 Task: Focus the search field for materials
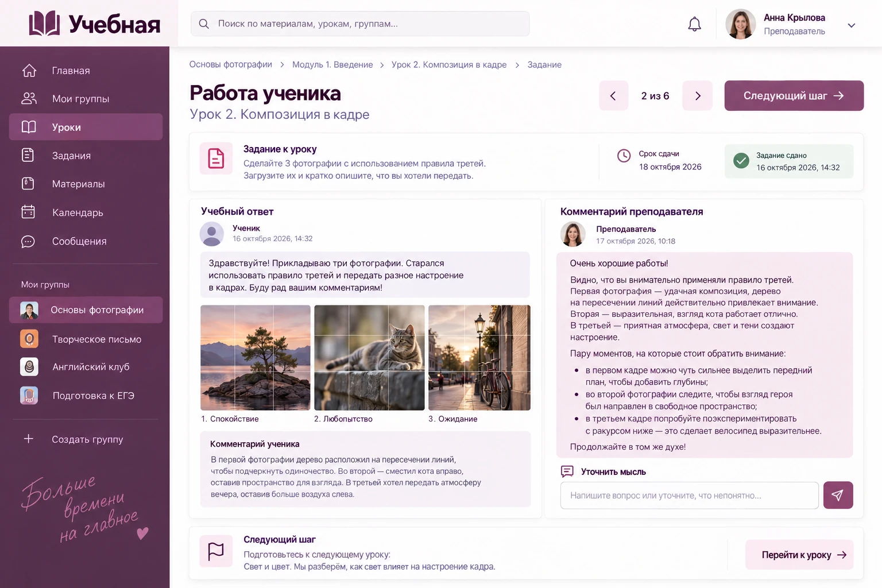click(360, 24)
